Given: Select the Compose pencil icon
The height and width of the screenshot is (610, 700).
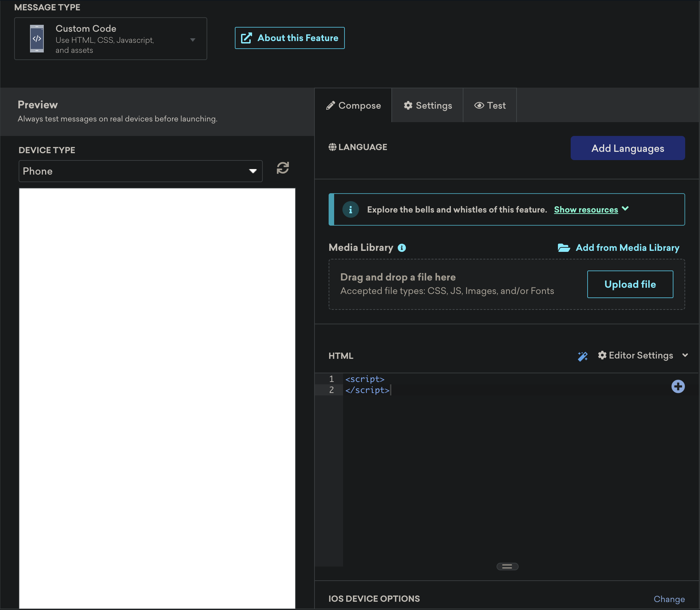Looking at the screenshot, I should click(331, 105).
